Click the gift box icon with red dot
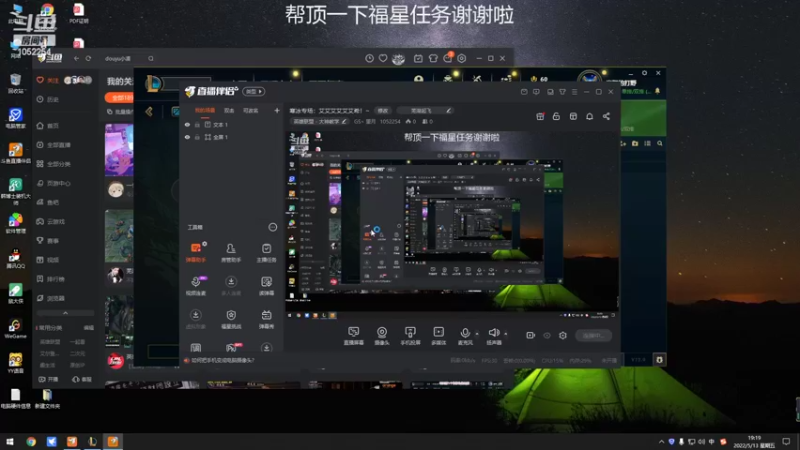Viewport: 800px width, 450px height. point(540,116)
